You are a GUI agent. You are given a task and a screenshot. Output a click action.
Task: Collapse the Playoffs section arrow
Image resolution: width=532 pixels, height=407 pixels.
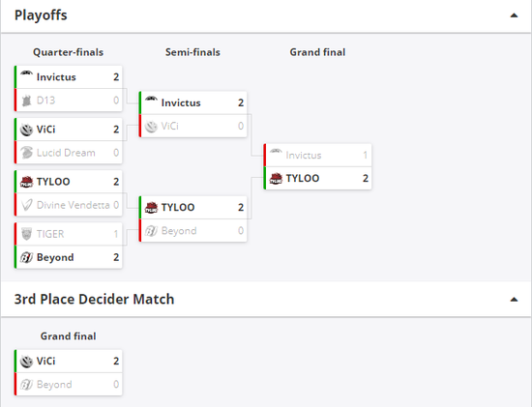[514, 15]
